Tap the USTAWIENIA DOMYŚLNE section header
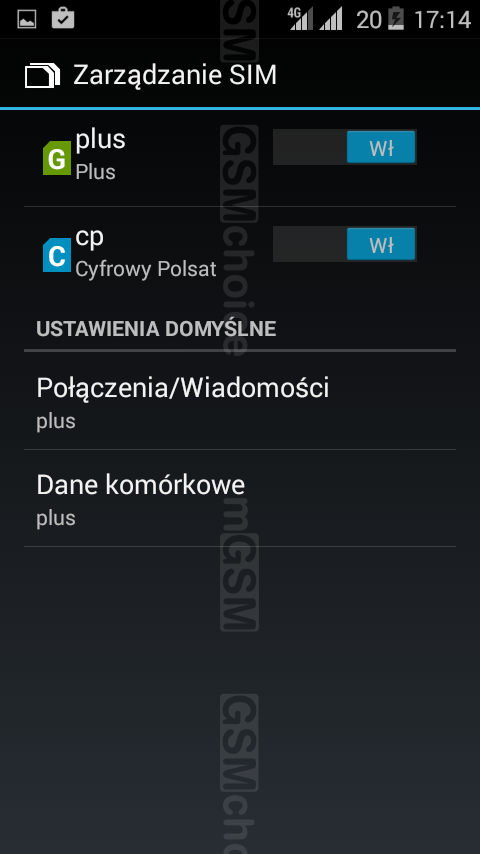Viewport: 480px width, 854px height. click(x=156, y=329)
